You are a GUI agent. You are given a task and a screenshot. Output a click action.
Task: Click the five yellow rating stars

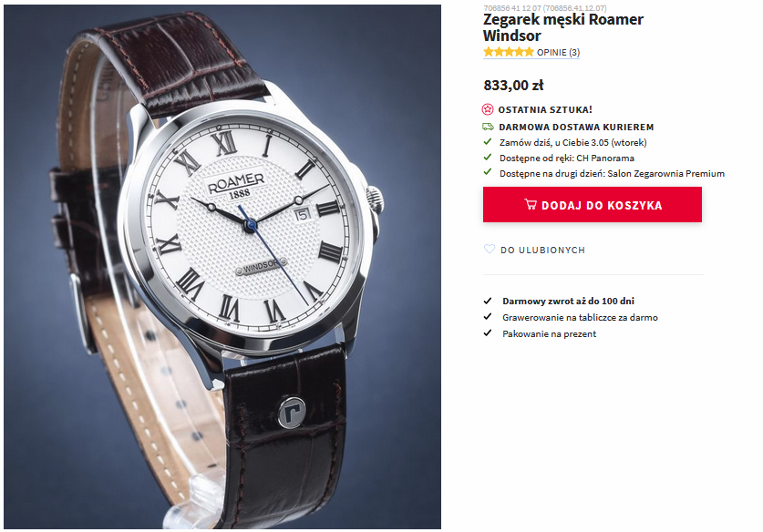509,52
